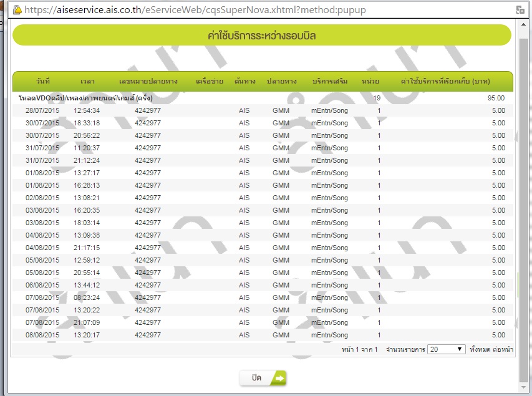Click the time 18:33:18

(x=87, y=123)
